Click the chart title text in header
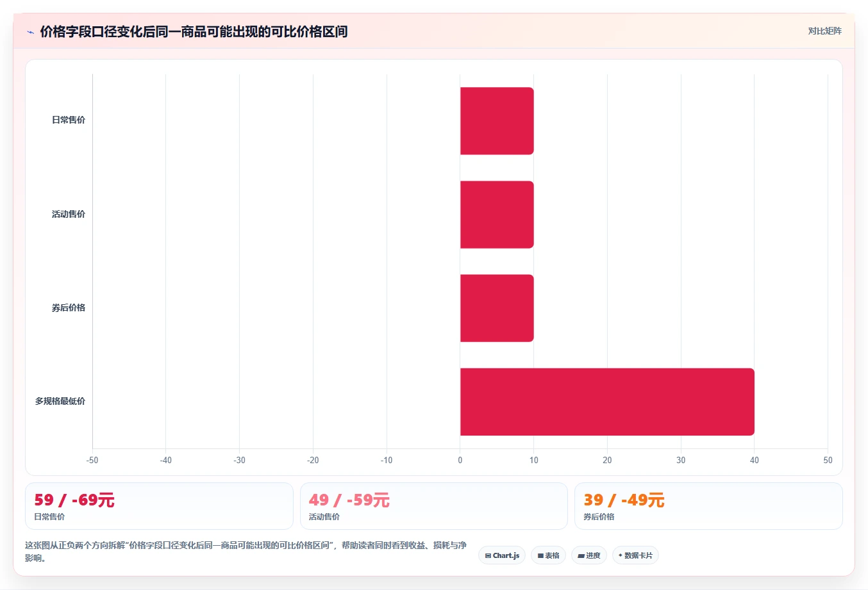Screen dimensions: 868x590 [x=194, y=31]
